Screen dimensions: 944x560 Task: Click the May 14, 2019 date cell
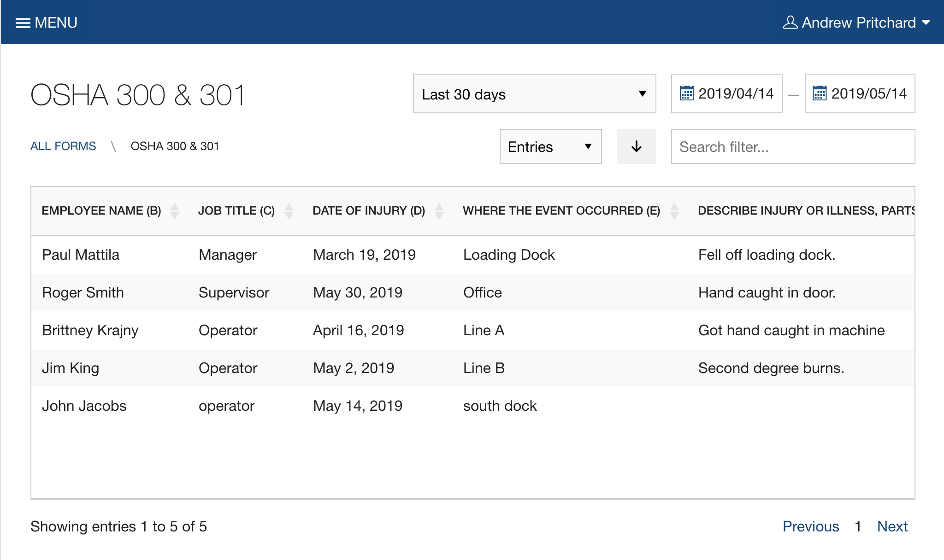[358, 406]
